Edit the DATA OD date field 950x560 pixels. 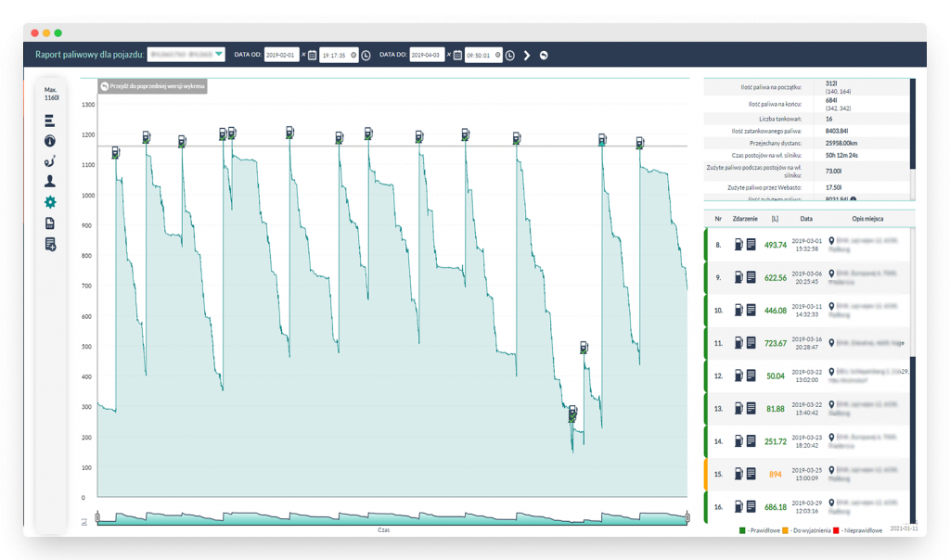click(x=281, y=55)
